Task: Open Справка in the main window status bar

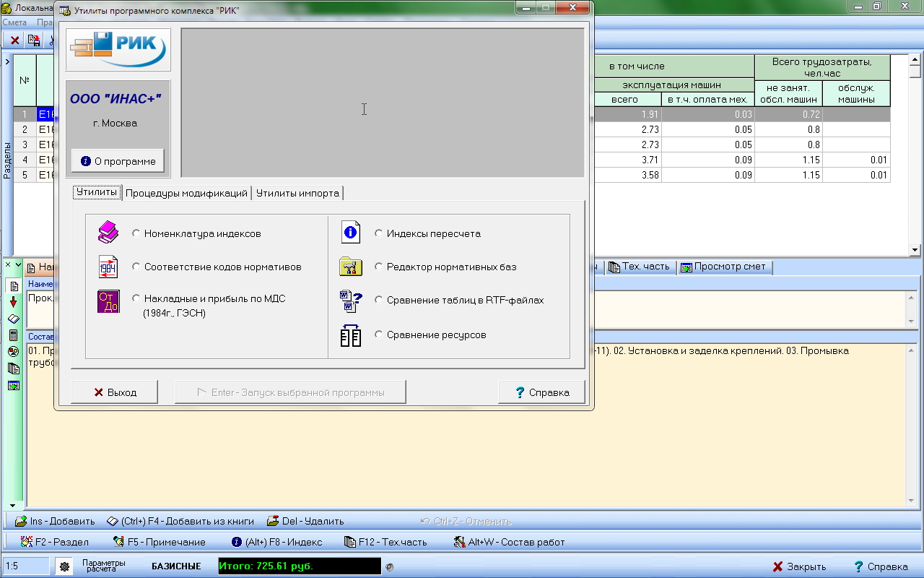Action: pos(881,566)
